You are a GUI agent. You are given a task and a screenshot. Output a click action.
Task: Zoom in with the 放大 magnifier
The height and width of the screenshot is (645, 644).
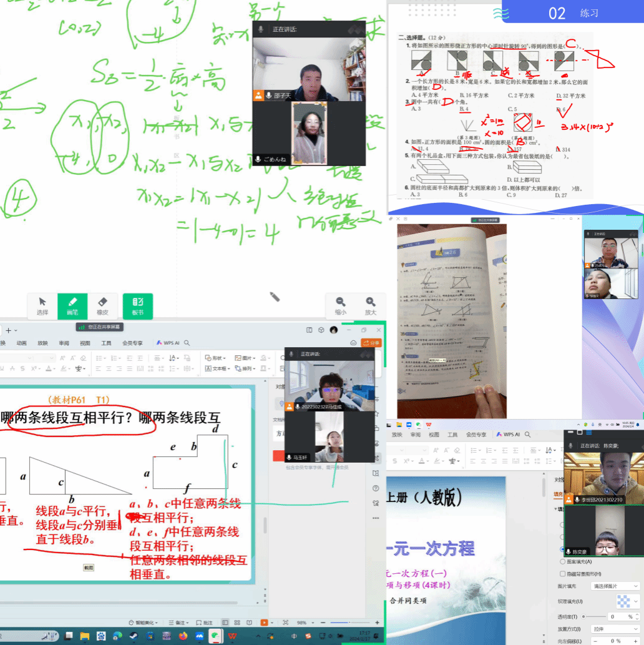(x=371, y=305)
